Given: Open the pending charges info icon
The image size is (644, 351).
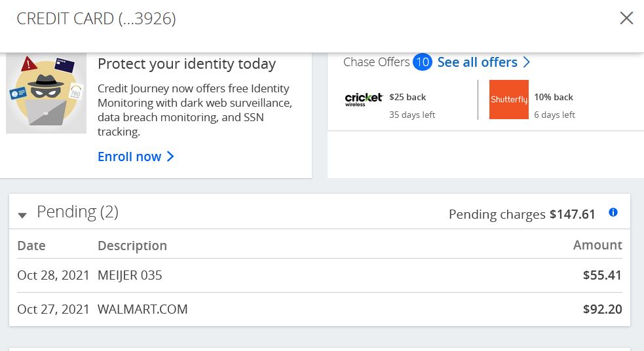Looking at the screenshot, I should [613, 212].
